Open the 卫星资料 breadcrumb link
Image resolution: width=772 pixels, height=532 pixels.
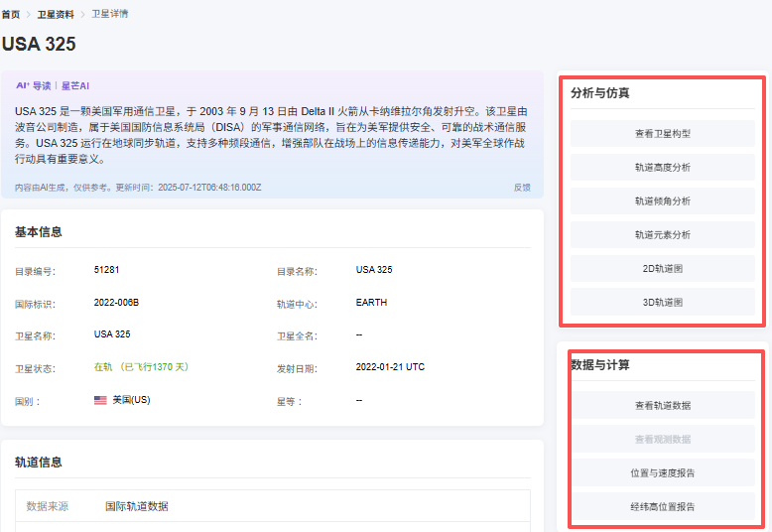coord(55,15)
